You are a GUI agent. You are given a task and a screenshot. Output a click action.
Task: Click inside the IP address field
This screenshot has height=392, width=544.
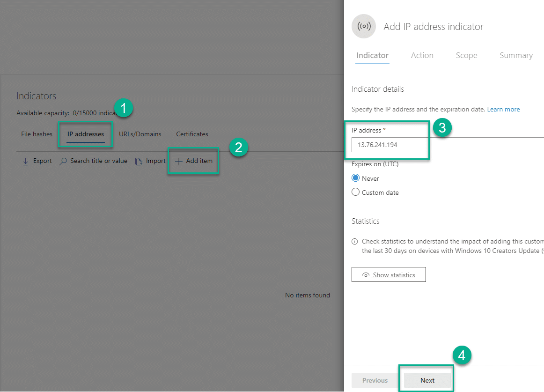389,145
